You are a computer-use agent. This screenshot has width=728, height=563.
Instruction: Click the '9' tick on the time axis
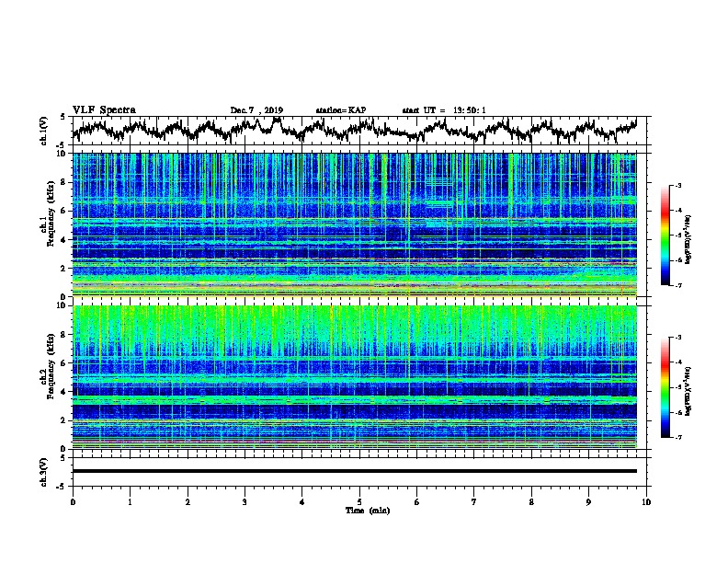(x=588, y=502)
